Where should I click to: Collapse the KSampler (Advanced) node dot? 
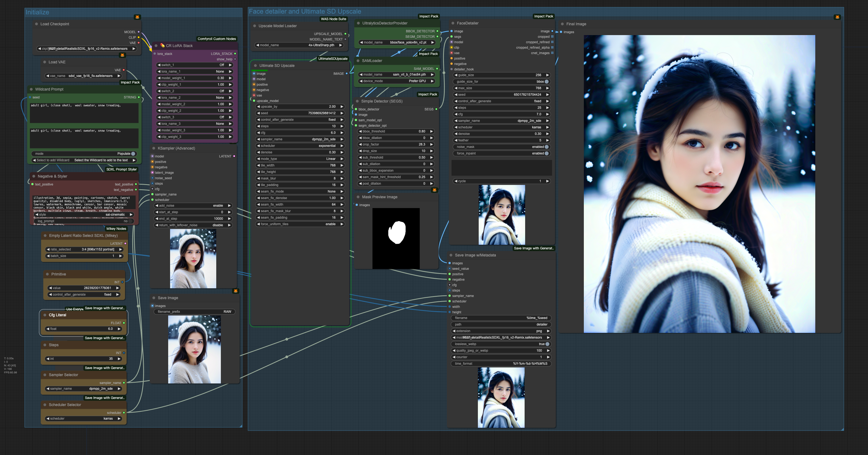point(154,148)
